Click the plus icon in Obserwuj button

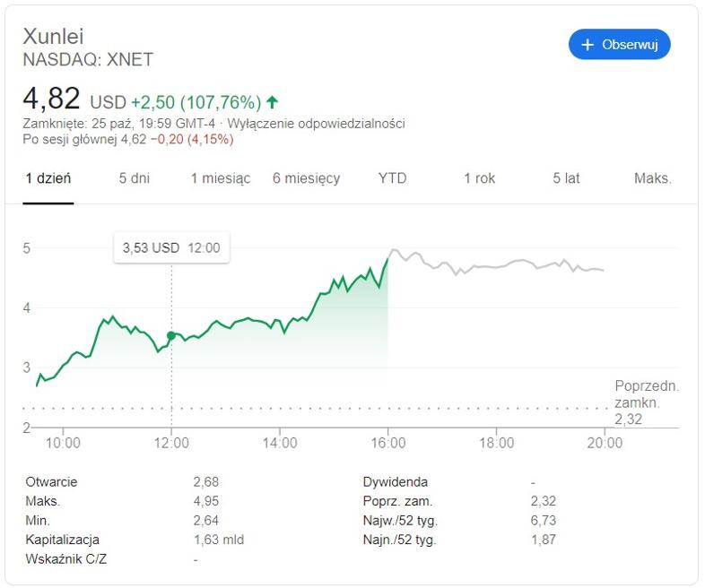587,45
